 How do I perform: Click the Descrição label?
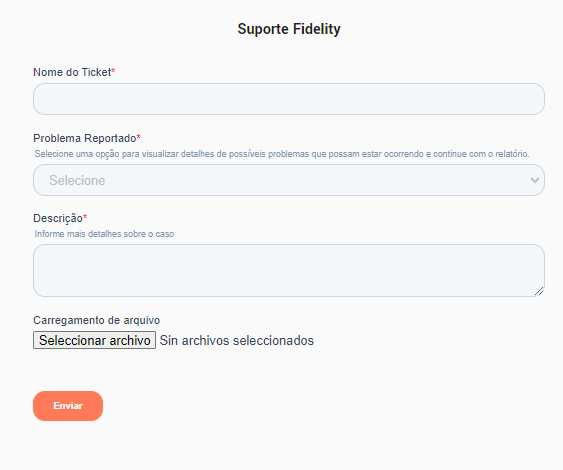tap(58, 218)
